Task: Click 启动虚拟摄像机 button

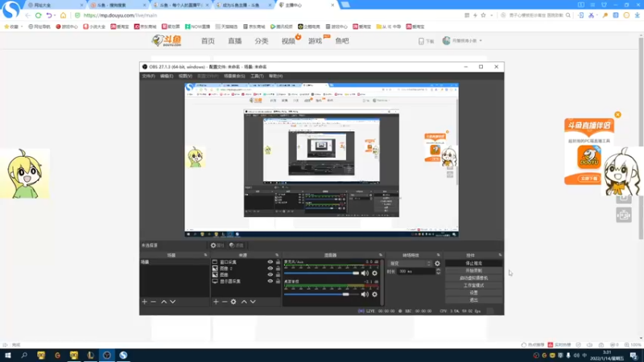Action: [473, 278]
